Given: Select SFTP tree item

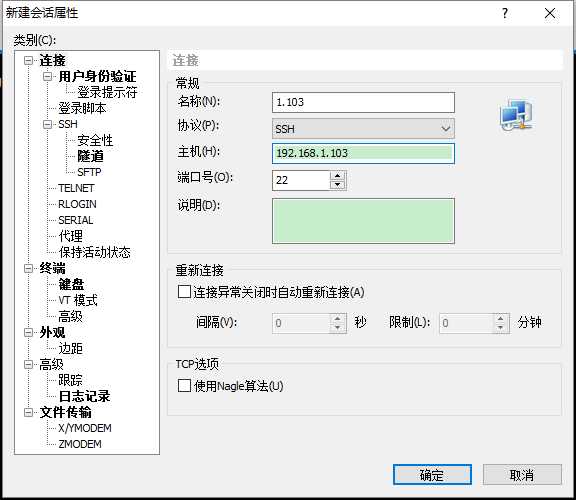Looking at the screenshot, I should (x=89, y=172).
